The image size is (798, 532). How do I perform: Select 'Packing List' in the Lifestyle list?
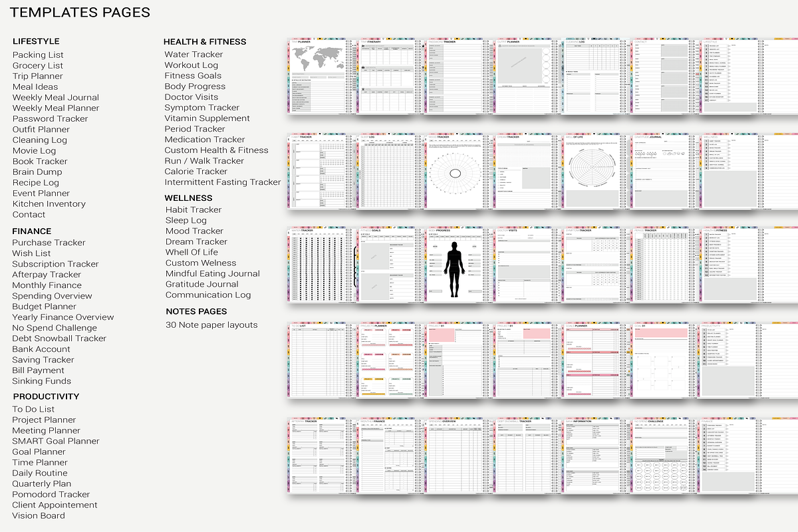click(38, 55)
